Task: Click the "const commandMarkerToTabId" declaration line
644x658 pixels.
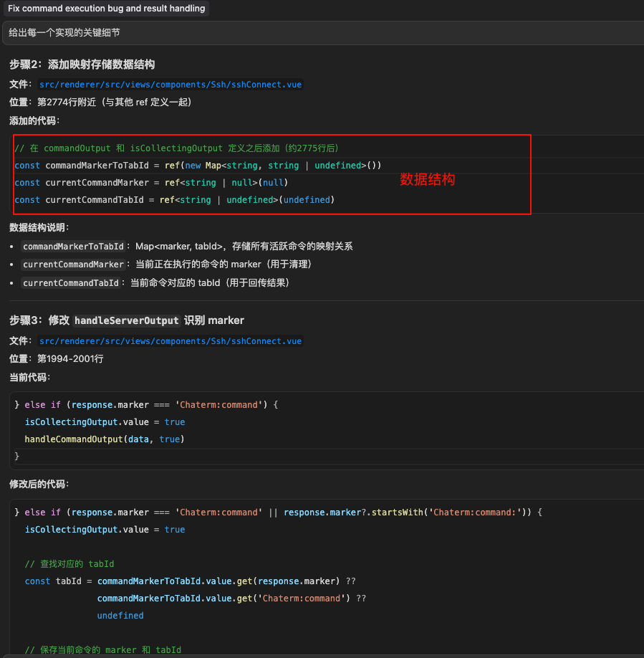Action: [x=198, y=166]
